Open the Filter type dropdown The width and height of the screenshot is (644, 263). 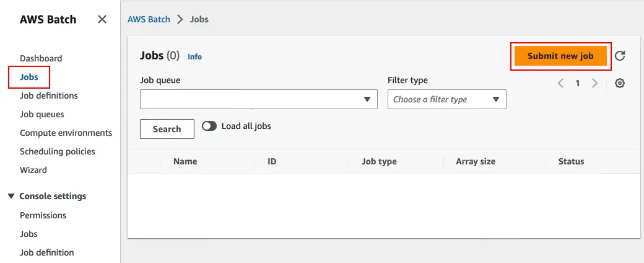tap(447, 99)
